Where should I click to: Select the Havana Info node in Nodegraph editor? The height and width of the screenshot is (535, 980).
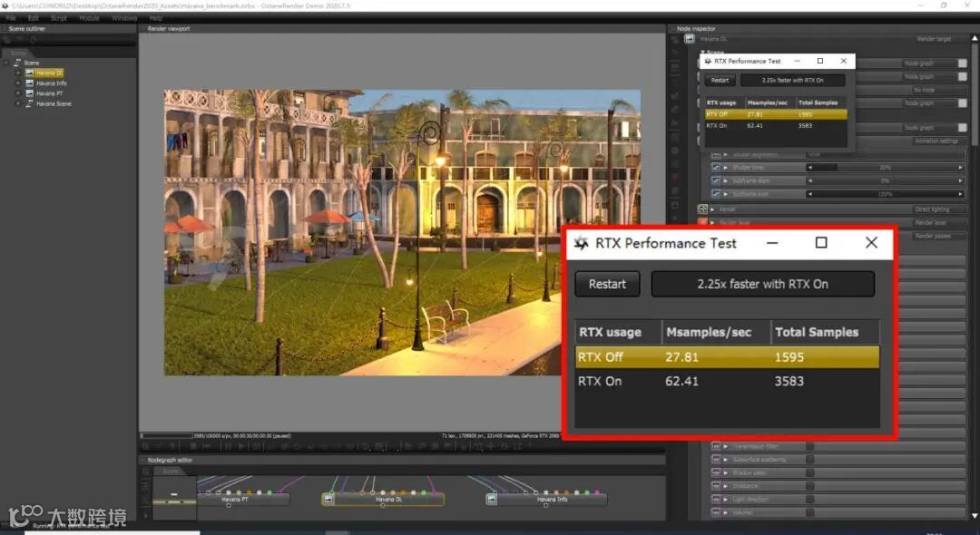tap(546, 500)
